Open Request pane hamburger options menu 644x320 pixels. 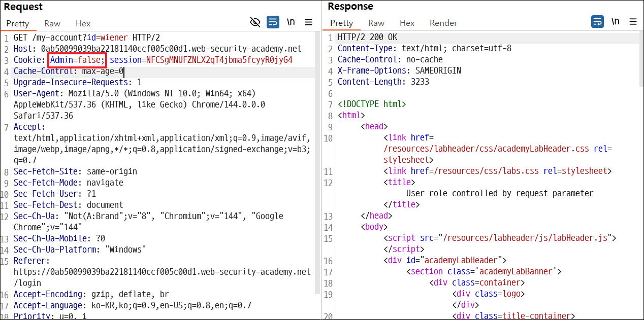click(308, 22)
